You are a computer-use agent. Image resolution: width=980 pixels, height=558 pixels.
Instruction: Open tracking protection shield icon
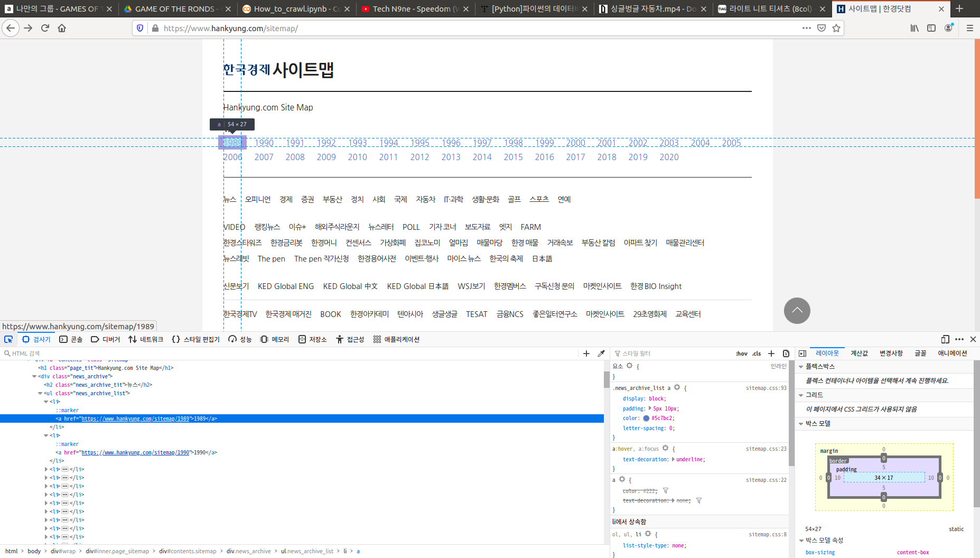coord(140,28)
